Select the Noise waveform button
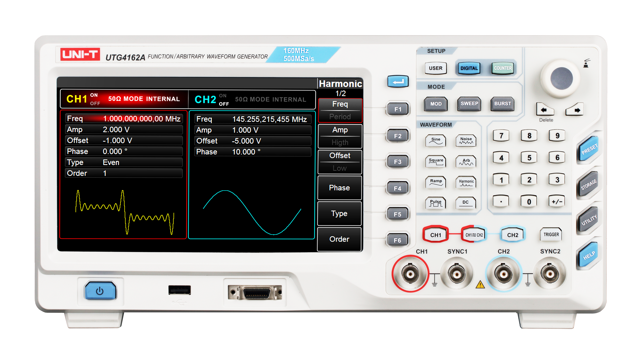This screenshot has height=358, width=644. tap(466, 140)
